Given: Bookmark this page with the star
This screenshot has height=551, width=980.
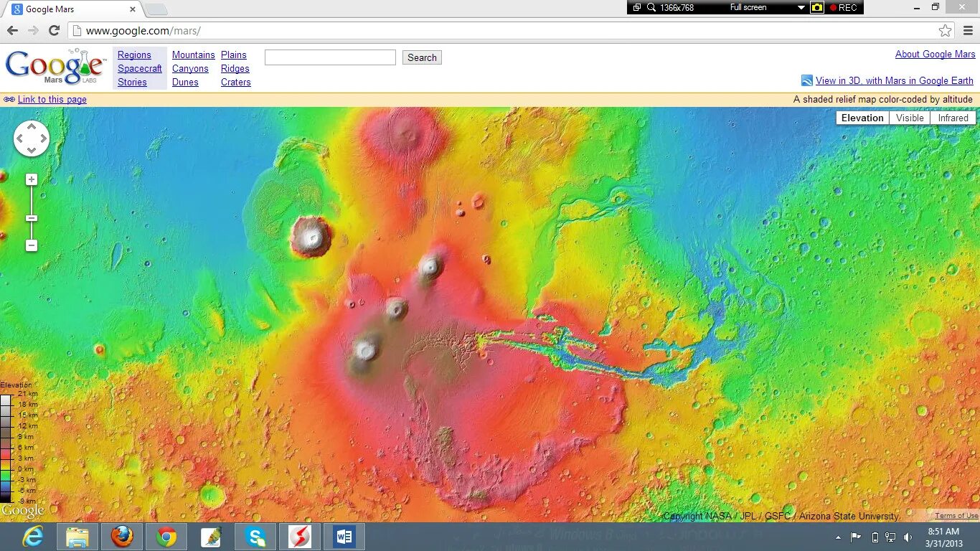Looking at the screenshot, I should [x=946, y=30].
